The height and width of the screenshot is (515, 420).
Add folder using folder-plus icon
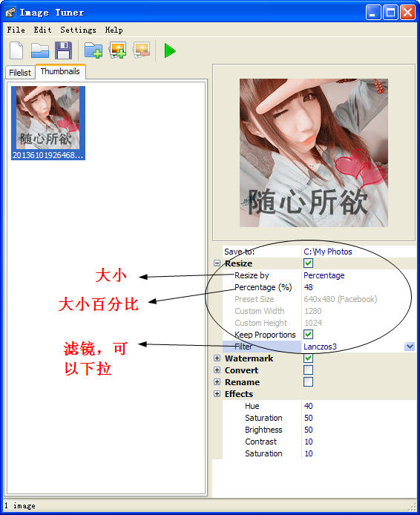(93, 50)
